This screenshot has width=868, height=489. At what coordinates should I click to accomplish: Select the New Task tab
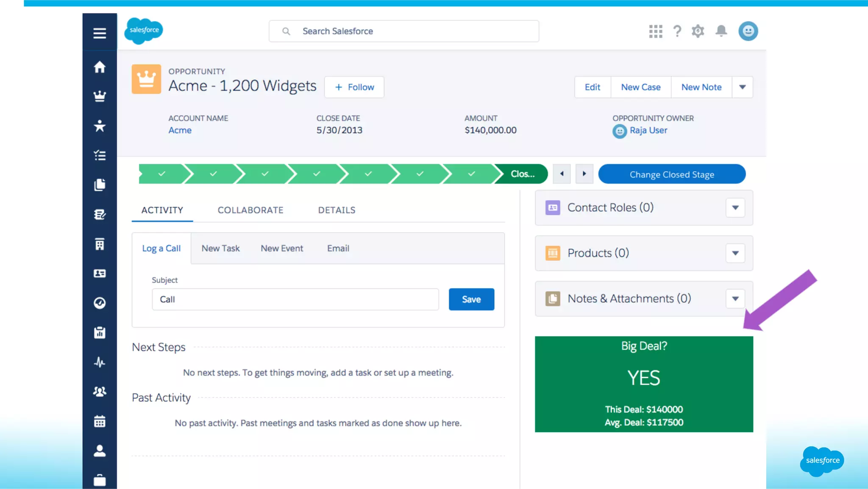click(x=220, y=249)
